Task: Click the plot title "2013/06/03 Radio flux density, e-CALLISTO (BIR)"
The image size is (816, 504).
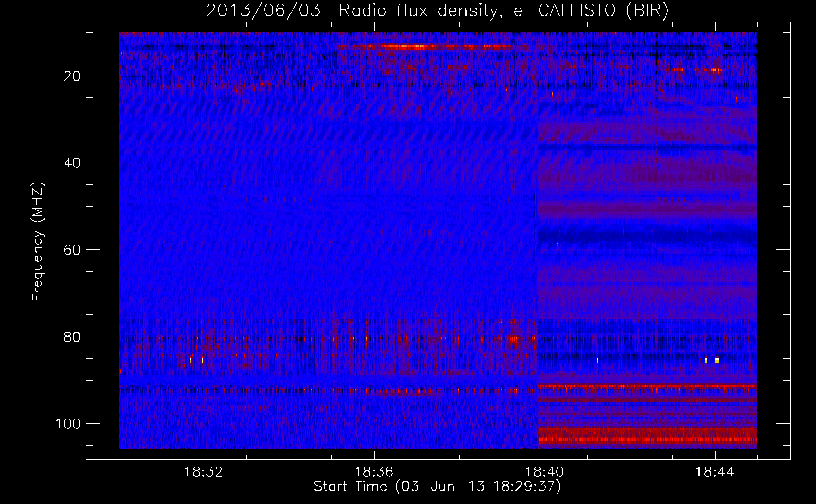Action: 437,11
